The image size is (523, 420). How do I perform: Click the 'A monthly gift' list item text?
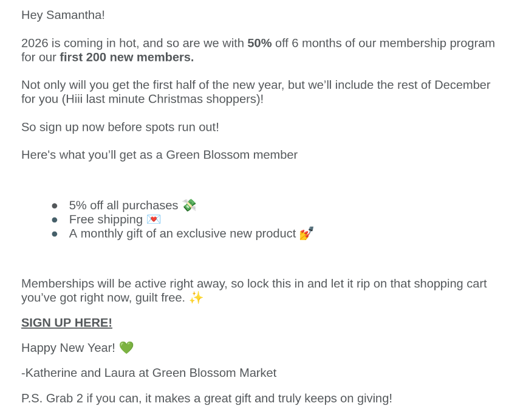[x=182, y=233]
